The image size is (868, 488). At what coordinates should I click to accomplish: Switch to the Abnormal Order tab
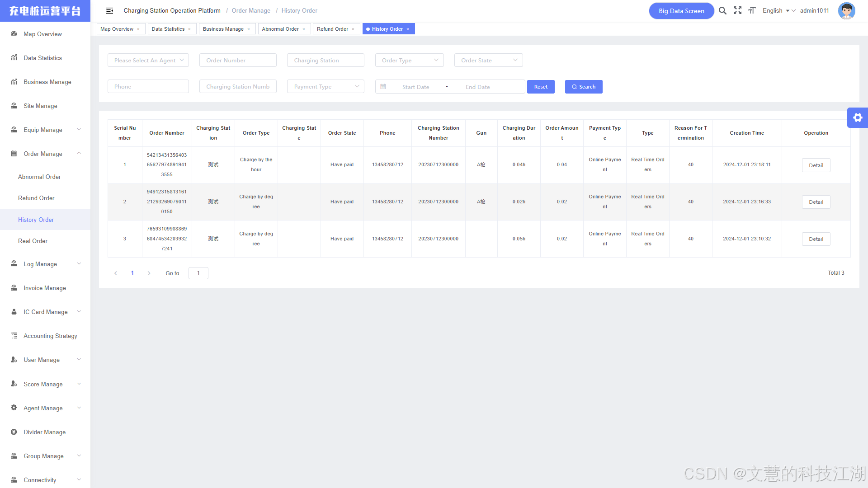pyautogui.click(x=280, y=29)
